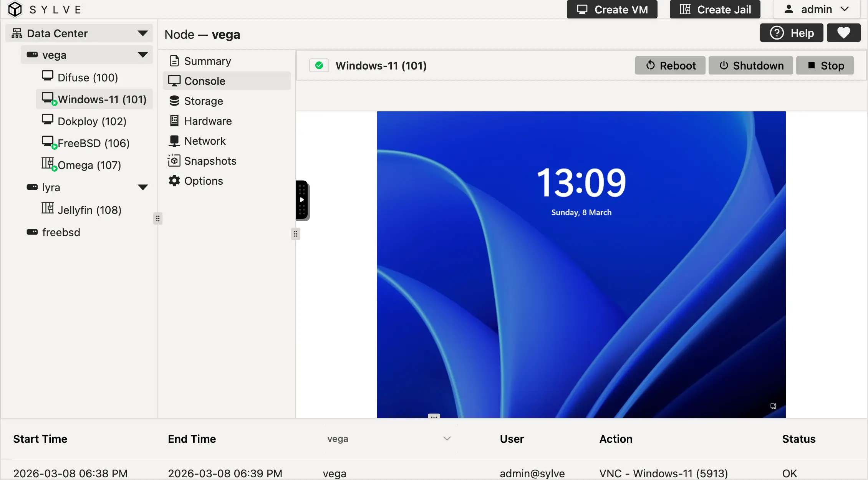Click the Create VM button
The width and height of the screenshot is (868, 480).
point(611,9)
